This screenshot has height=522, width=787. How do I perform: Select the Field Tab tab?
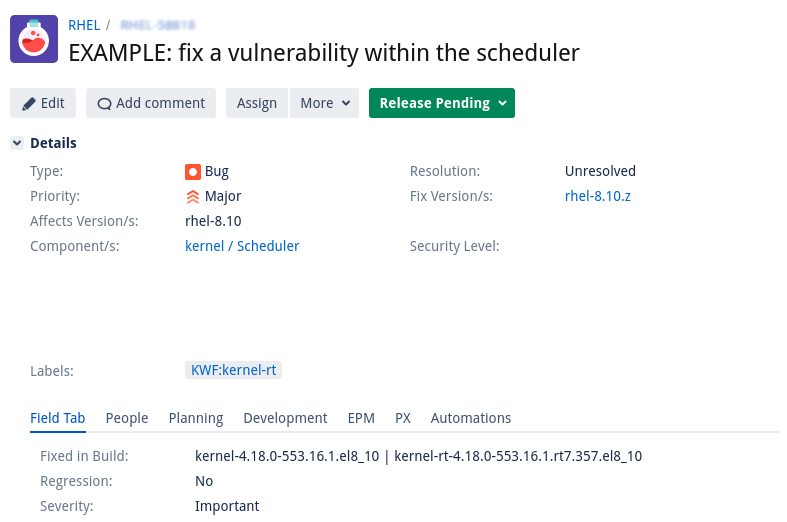[x=57, y=418]
